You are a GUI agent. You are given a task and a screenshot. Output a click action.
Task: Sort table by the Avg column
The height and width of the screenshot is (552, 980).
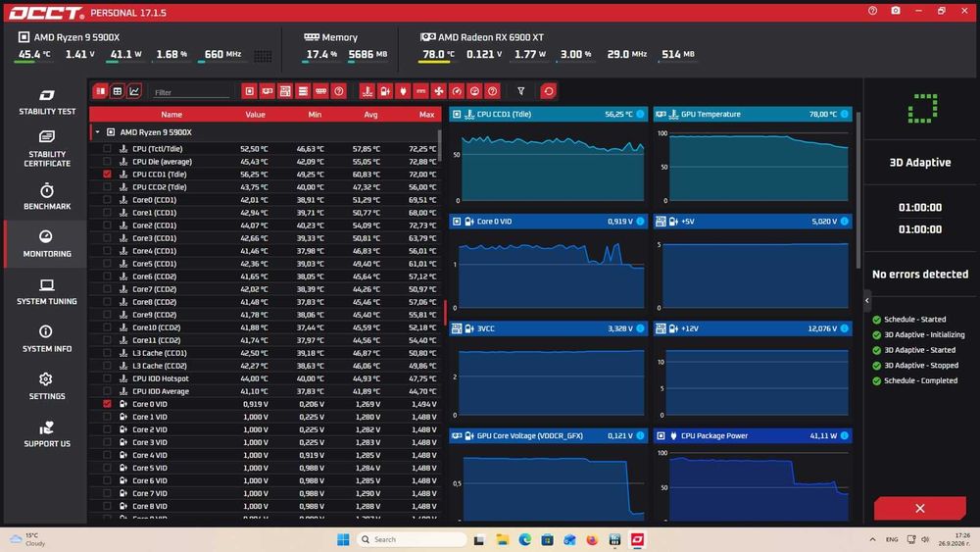(370, 115)
